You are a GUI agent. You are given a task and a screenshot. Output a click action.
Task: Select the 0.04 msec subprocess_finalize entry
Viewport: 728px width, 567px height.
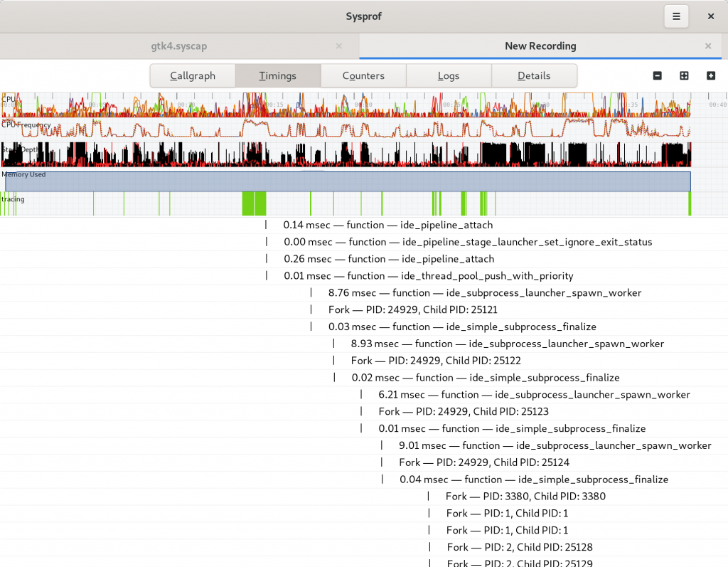click(x=364, y=479)
